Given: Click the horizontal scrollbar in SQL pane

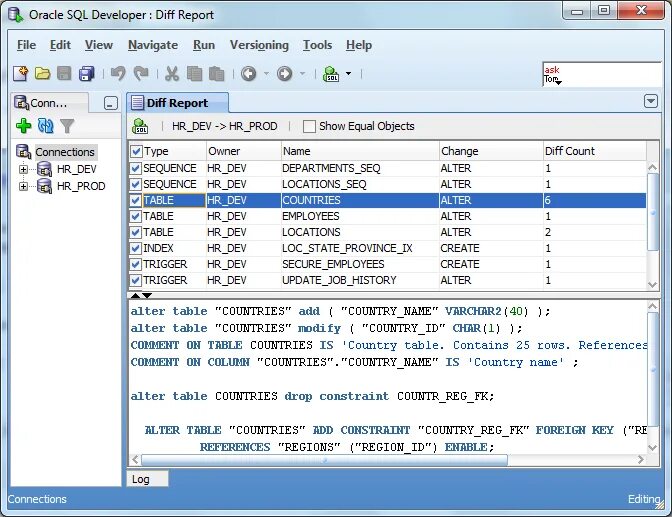Looking at the screenshot, I should coord(324,460).
